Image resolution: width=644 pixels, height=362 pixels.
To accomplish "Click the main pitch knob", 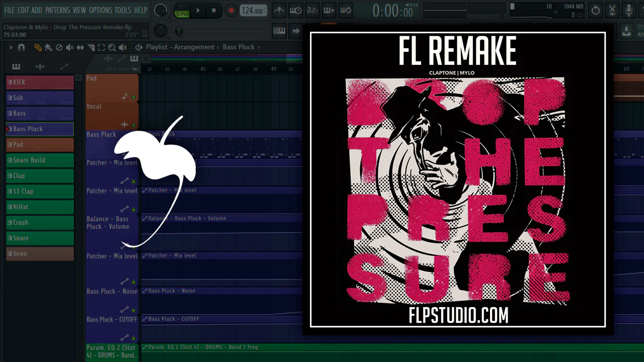I will tap(160, 31).
